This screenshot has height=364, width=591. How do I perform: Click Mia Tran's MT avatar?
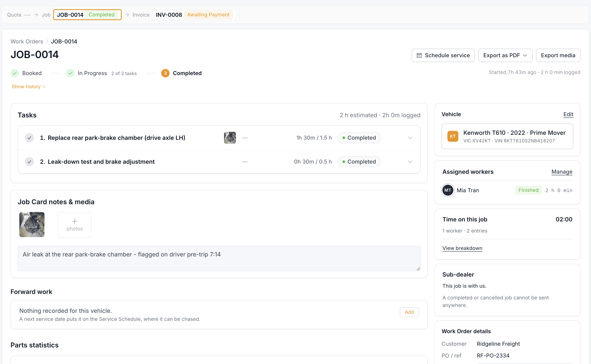tap(448, 190)
